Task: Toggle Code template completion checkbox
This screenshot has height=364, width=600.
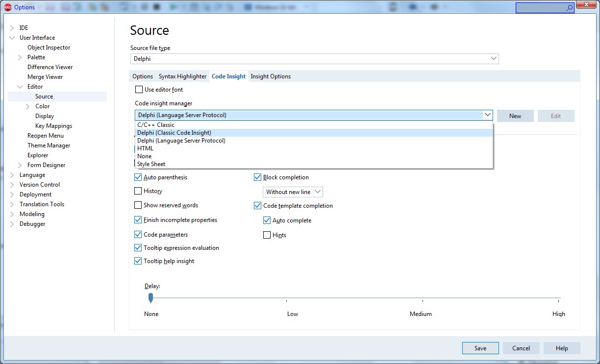Action: (x=258, y=206)
